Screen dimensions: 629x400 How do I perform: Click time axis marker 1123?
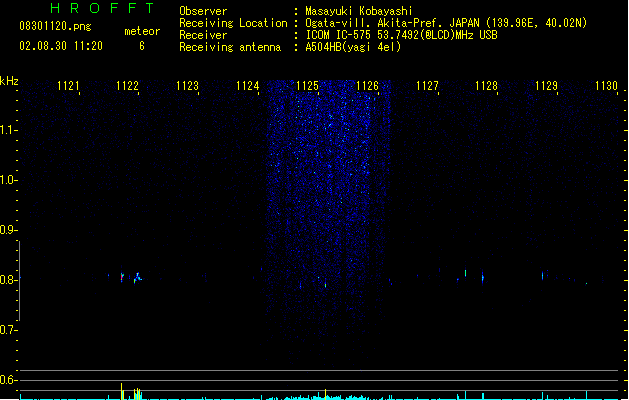coord(187,86)
